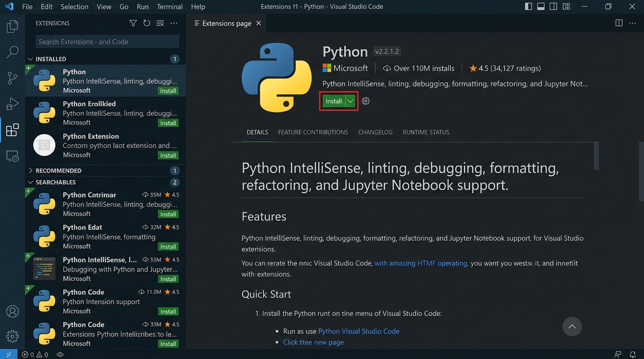Open the File menu
This screenshot has width=644, height=359.
pyautogui.click(x=27, y=7)
